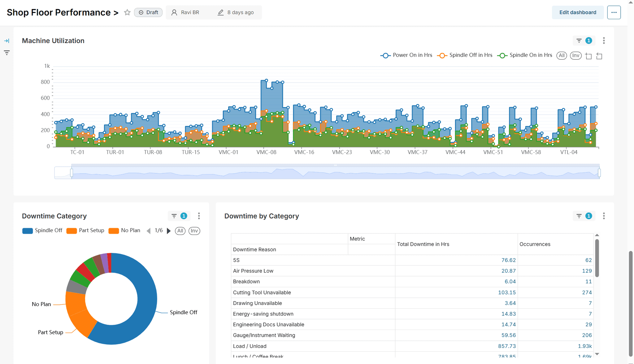Toggle Spindle On in Hrs legend series
The width and height of the screenshot is (634, 364).
click(525, 55)
